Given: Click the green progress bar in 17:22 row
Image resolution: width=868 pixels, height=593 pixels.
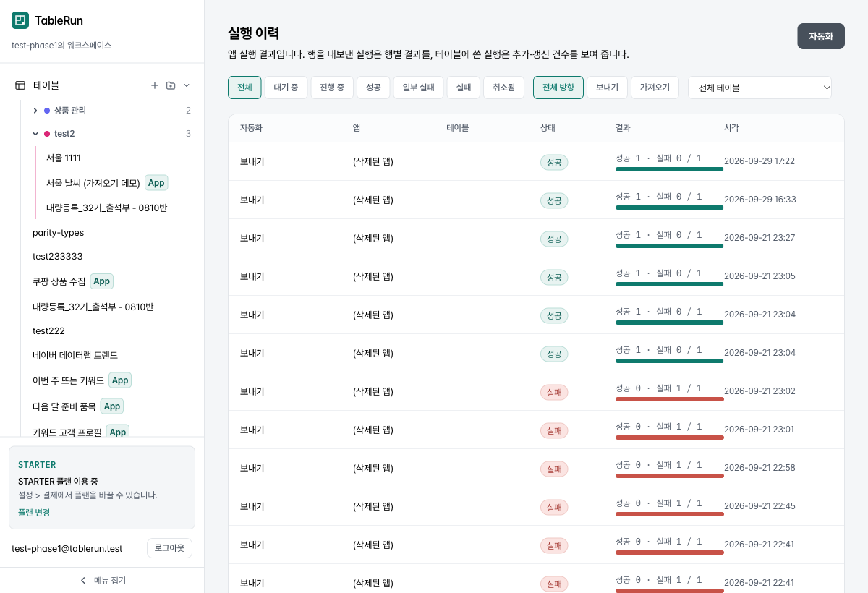Looking at the screenshot, I should [x=670, y=169].
